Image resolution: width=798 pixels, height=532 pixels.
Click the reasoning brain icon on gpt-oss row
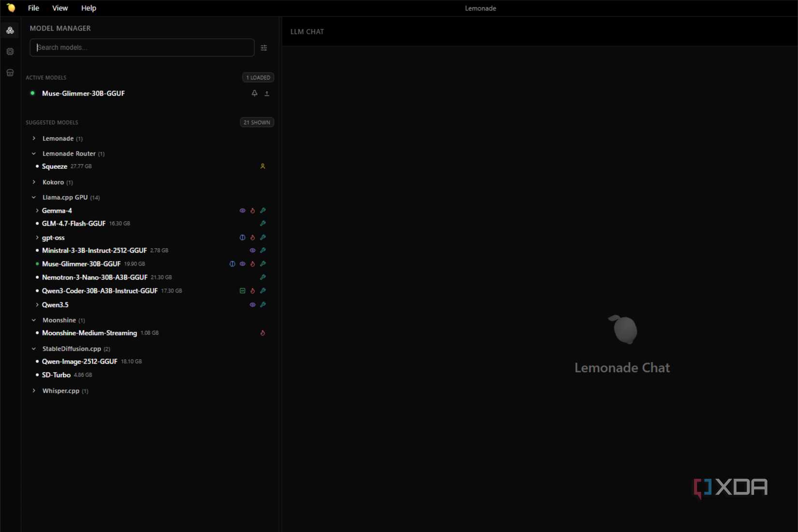242,237
